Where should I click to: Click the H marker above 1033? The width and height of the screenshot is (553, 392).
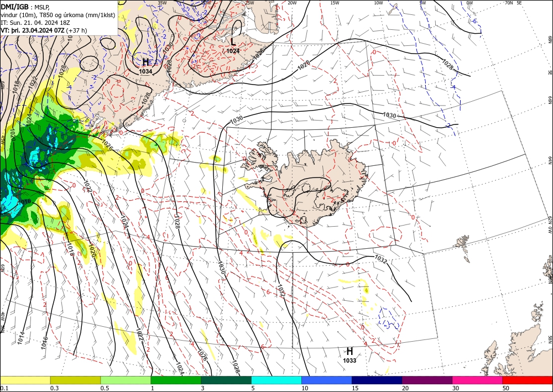point(349,352)
